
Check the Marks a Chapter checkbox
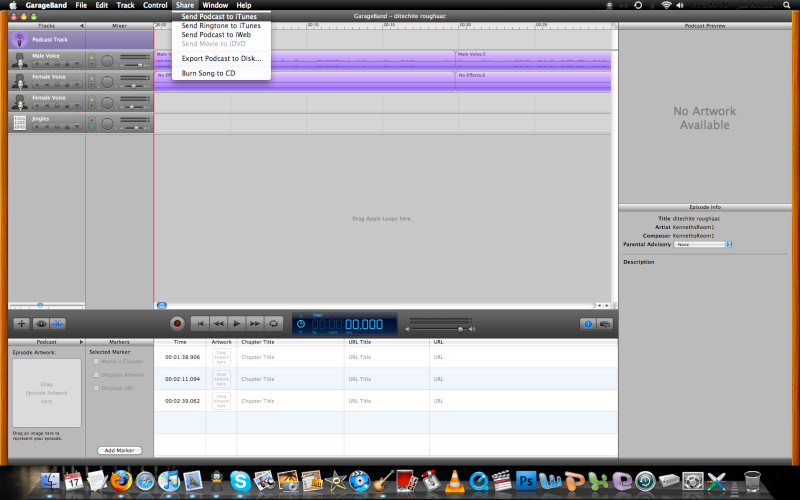pyautogui.click(x=96, y=361)
